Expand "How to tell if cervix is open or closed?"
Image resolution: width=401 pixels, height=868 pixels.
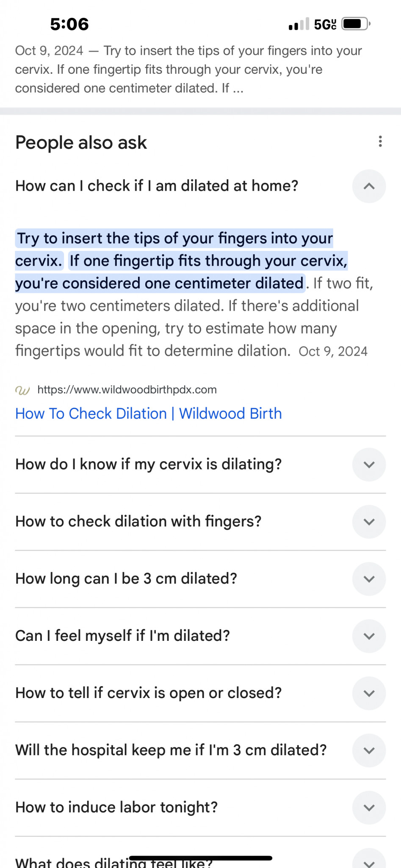click(200, 693)
